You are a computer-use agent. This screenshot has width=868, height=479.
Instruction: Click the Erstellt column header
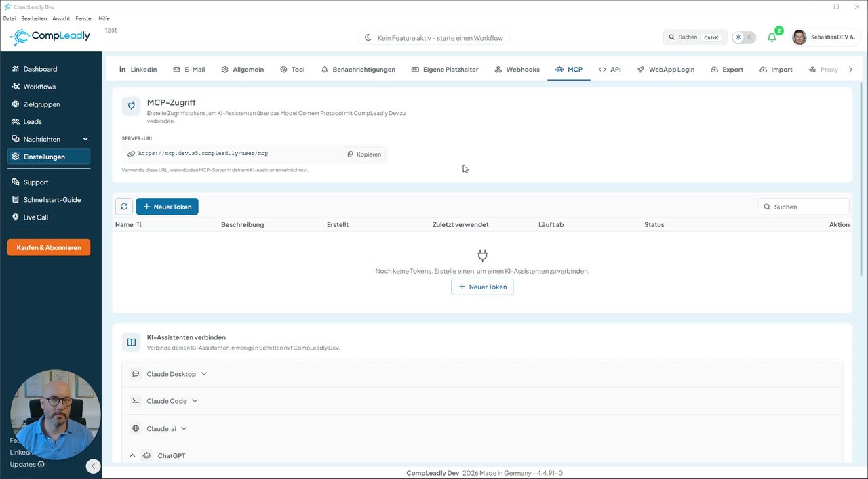pyautogui.click(x=338, y=224)
